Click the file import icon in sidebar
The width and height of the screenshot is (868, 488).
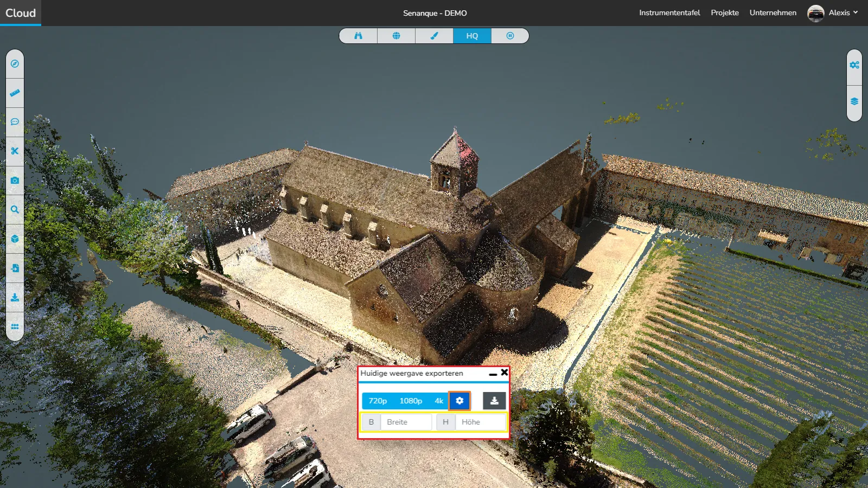[15, 268]
